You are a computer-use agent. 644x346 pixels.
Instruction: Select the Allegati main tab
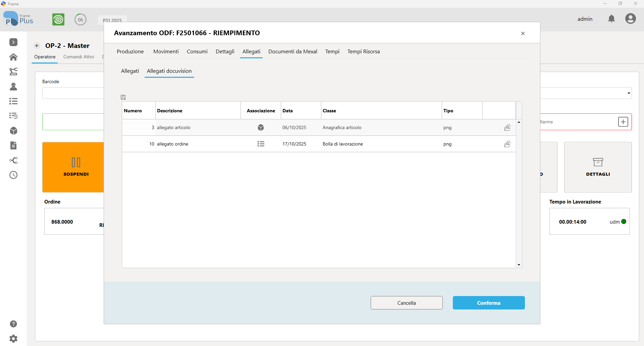coord(251,51)
